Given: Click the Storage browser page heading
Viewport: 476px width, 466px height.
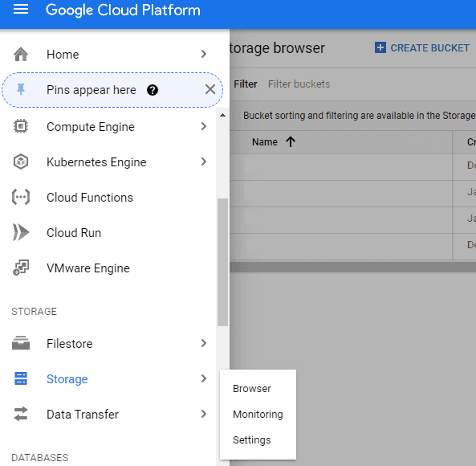Looking at the screenshot, I should point(277,48).
